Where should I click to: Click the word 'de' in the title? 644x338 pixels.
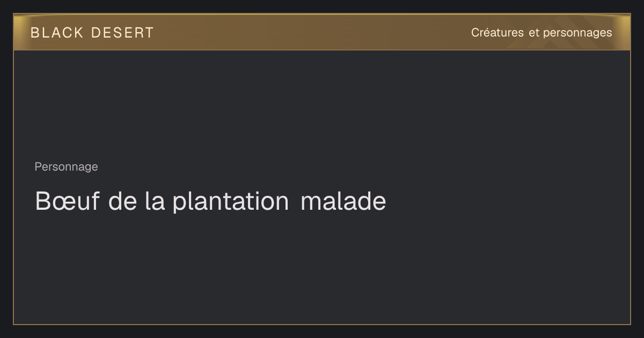click(122, 202)
